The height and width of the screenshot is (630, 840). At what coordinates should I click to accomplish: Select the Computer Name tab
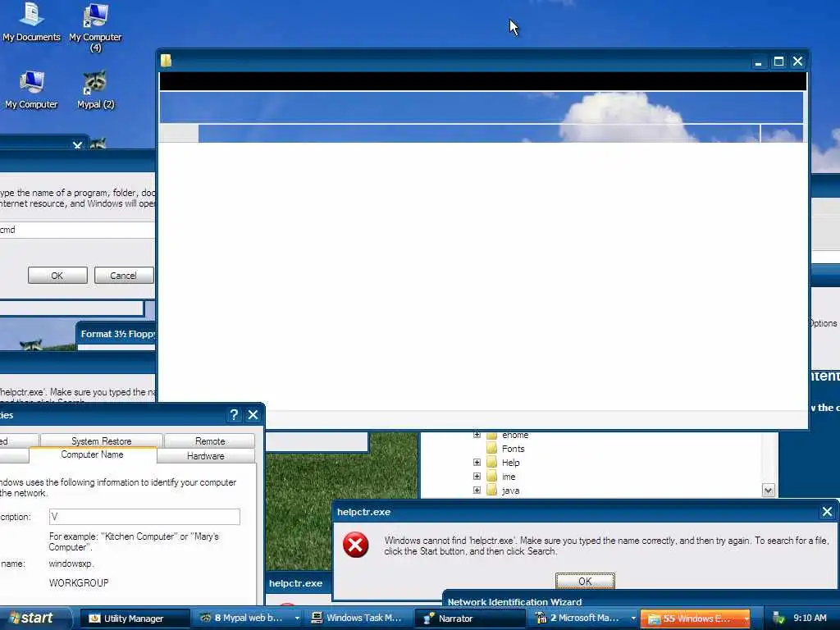pos(92,454)
